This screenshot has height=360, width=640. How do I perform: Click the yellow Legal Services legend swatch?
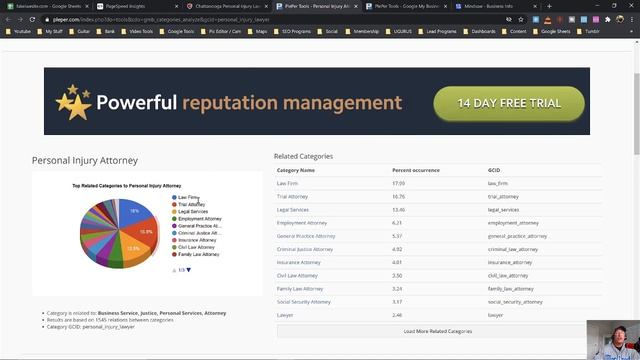tap(174, 211)
